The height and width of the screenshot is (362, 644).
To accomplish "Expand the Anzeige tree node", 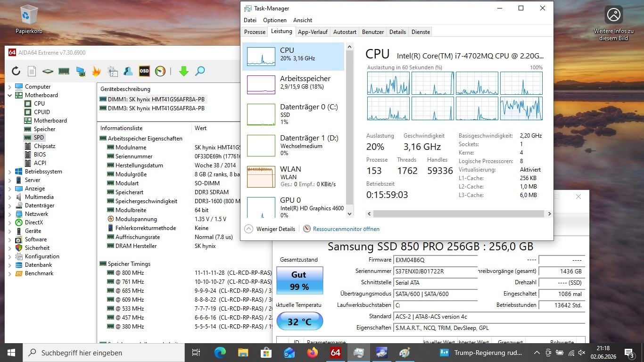I will point(10,189).
